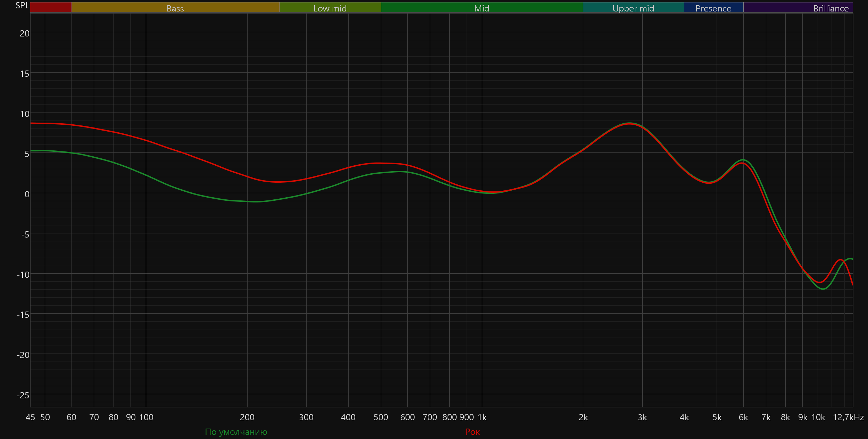Select the Brilliance band header

(831, 8)
